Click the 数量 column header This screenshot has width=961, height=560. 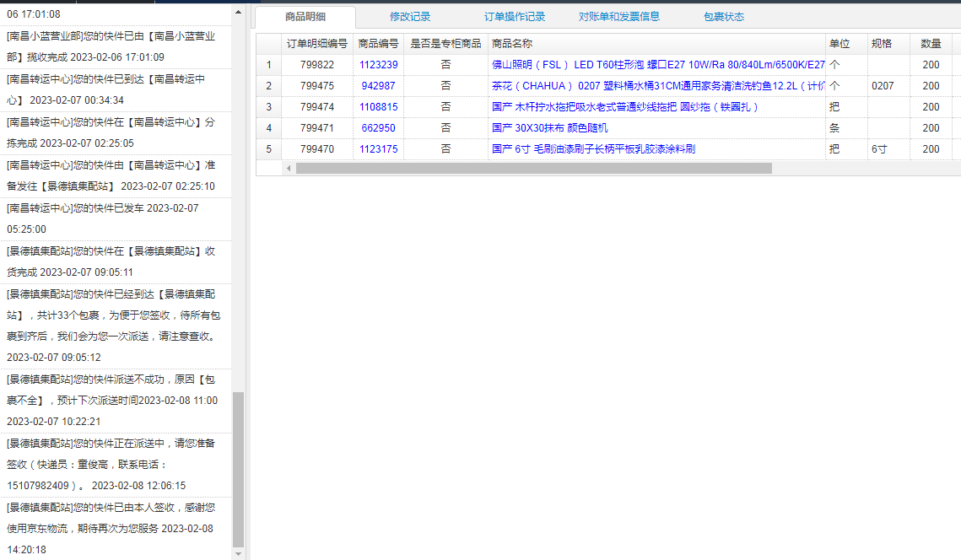tap(931, 44)
